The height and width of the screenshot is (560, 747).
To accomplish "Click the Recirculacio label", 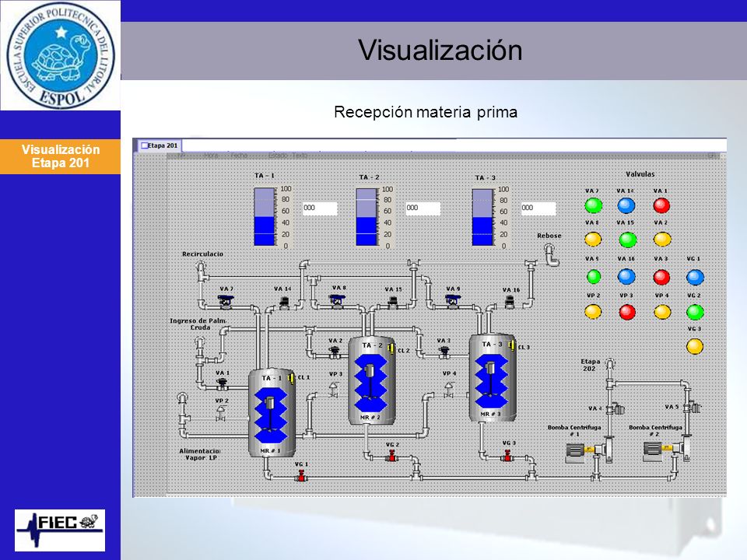I will click(202, 254).
